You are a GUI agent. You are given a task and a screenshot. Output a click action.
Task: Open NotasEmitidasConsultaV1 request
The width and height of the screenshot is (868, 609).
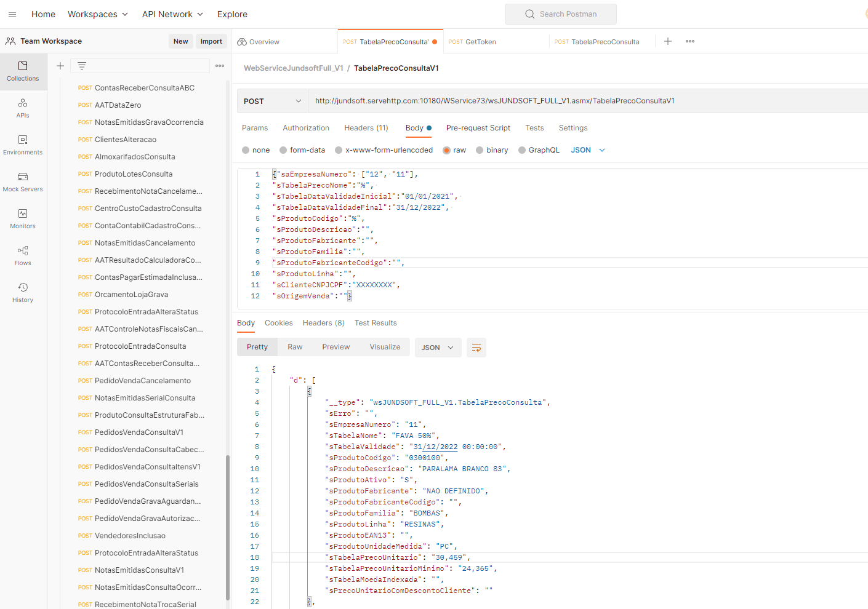pyautogui.click(x=139, y=570)
